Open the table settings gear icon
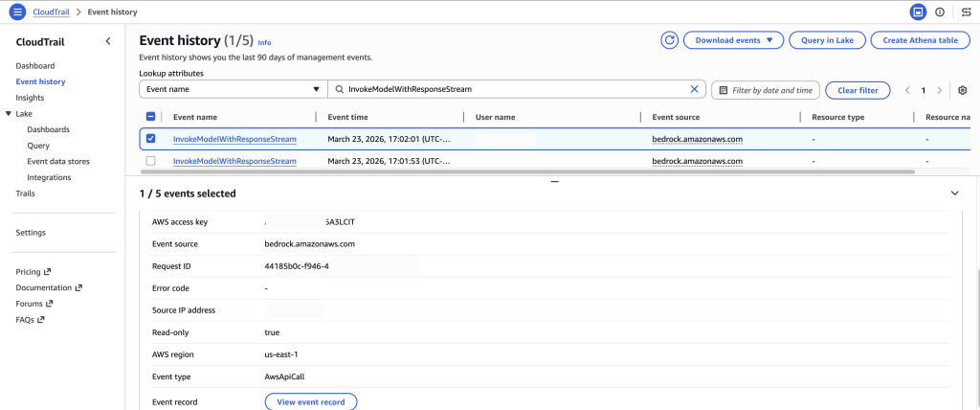 pyautogui.click(x=963, y=90)
